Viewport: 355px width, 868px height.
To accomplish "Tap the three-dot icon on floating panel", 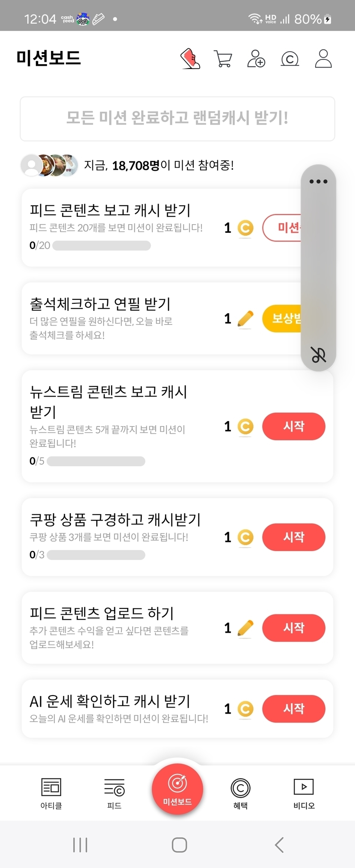I will [x=318, y=181].
